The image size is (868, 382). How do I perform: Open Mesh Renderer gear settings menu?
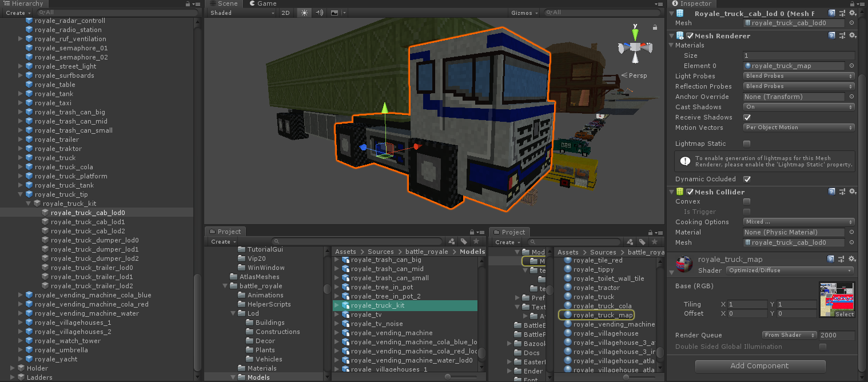click(x=852, y=35)
